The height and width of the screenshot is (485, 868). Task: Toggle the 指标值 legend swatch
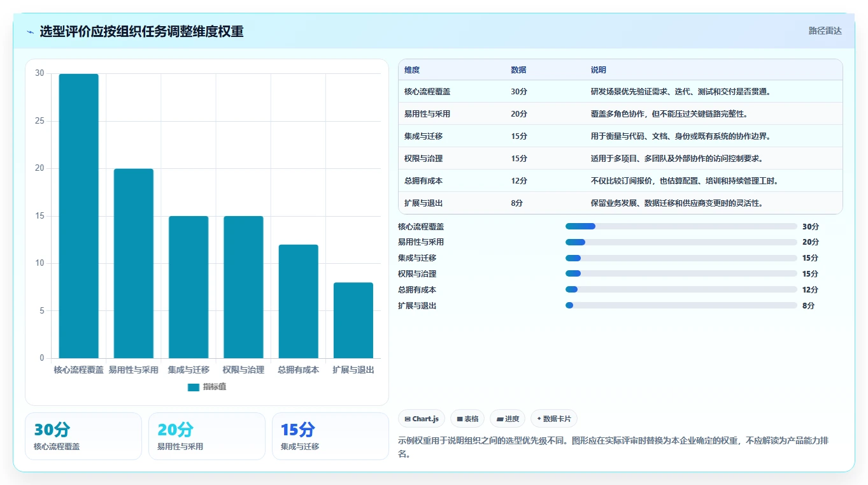194,387
